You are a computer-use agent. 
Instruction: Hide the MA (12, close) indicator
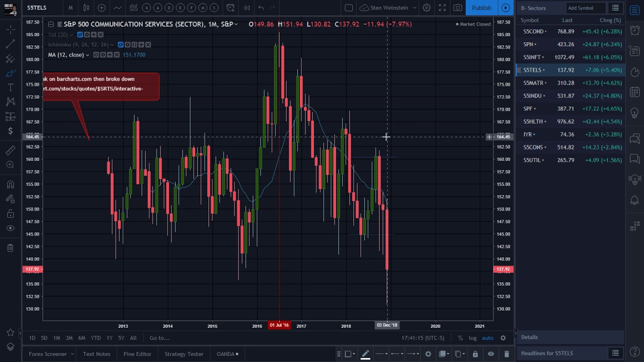tap(96, 55)
